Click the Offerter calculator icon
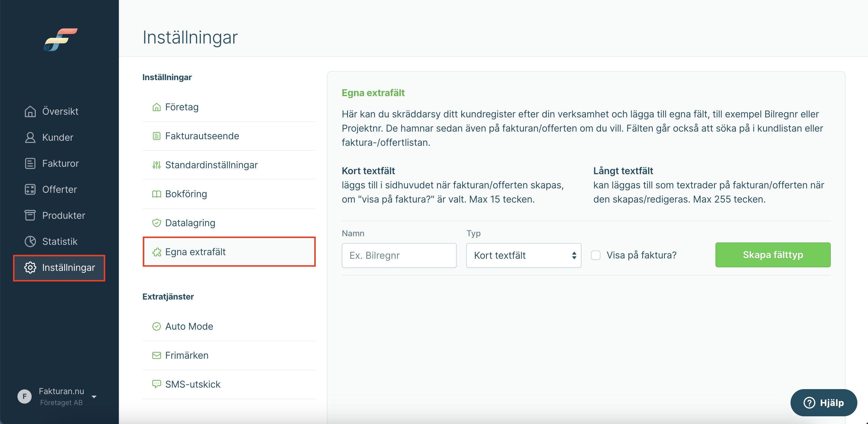This screenshot has width=868, height=424. point(30,189)
